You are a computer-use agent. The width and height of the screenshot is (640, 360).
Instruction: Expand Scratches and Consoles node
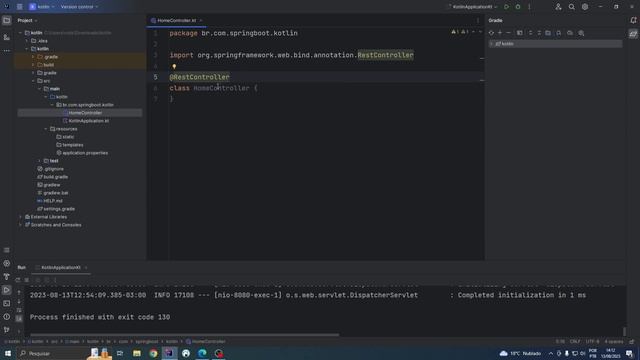pyautogui.click(x=20, y=225)
